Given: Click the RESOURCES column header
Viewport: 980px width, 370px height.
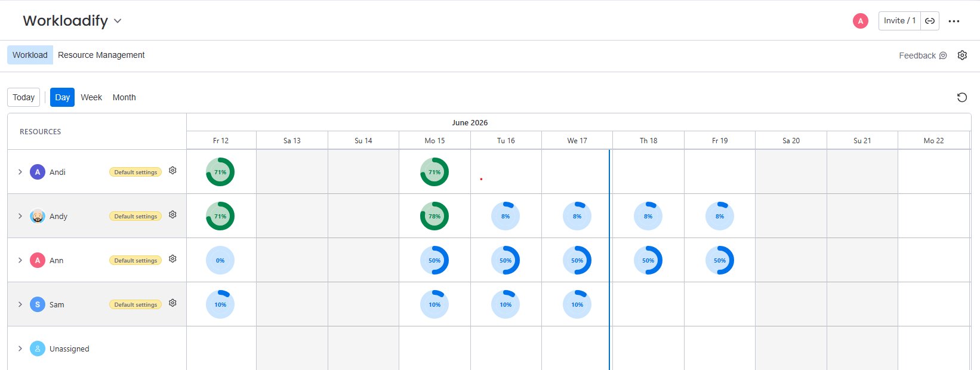Looking at the screenshot, I should 41,131.
